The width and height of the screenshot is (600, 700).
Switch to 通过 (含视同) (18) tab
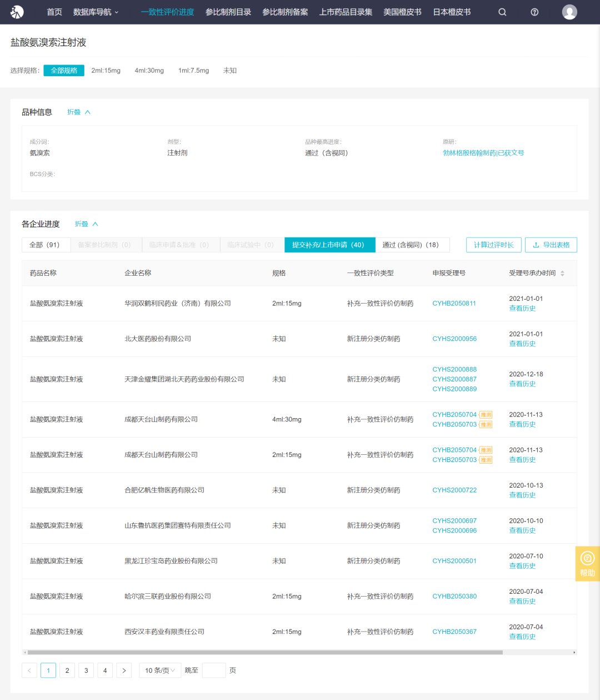[x=412, y=245]
